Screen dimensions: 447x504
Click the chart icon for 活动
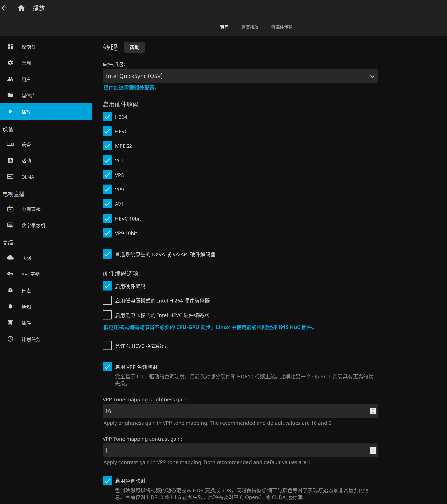(10, 160)
